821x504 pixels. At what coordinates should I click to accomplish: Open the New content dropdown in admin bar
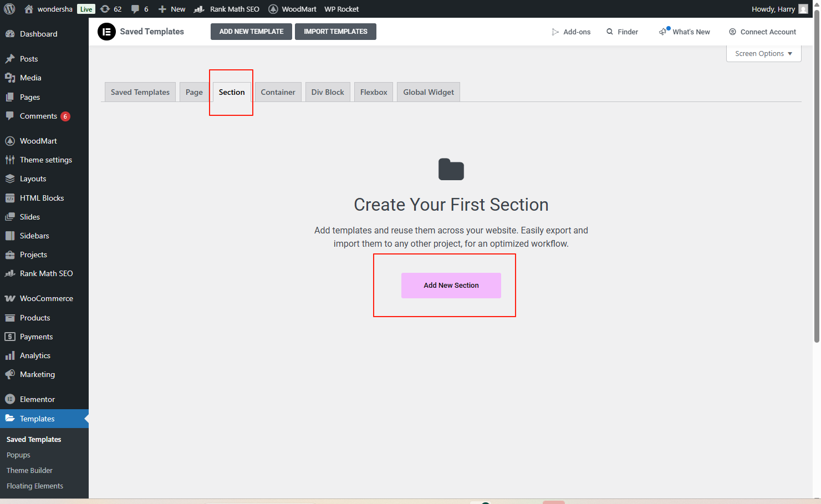(172, 9)
